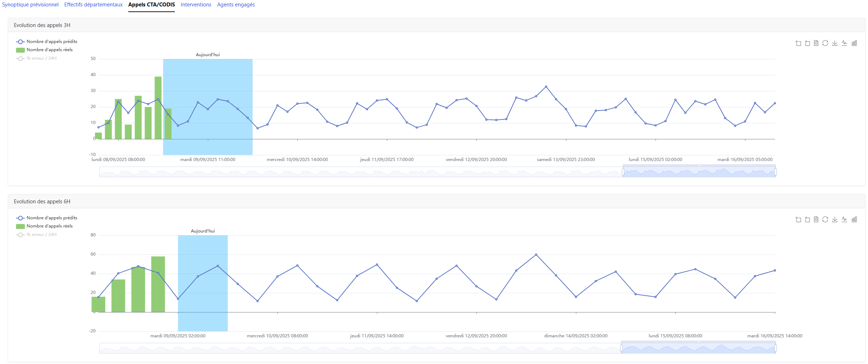Enable '% erreur / 24H' series in 6H legend
This screenshot has width=868, height=364.
coord(41,235)
